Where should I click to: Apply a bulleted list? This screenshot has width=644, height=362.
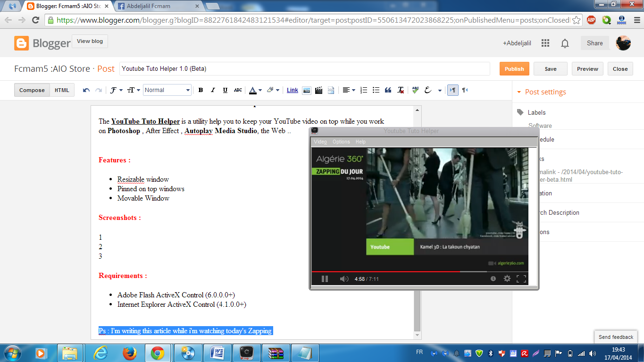tap(376, 90)
